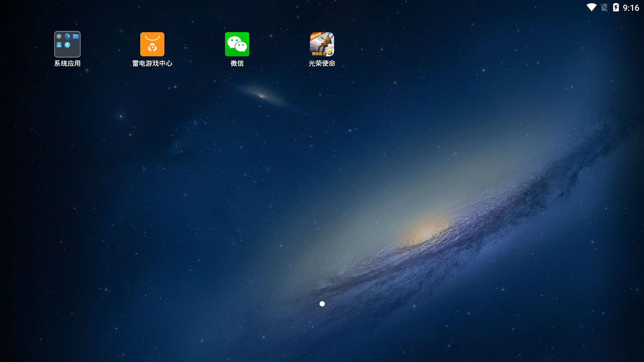Click the charging battery status icon
This screenshot has width=644, height=362.
point(616,7)
